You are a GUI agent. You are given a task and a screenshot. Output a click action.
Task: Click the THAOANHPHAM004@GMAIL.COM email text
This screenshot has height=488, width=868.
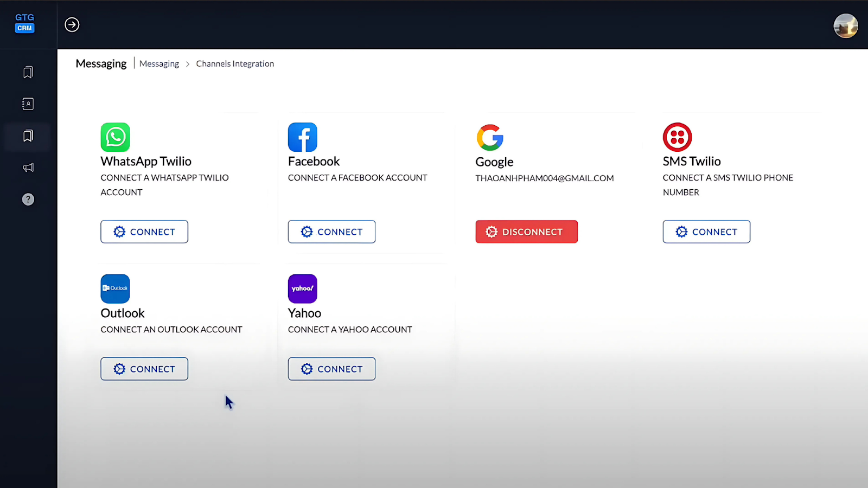pos(545,178)
